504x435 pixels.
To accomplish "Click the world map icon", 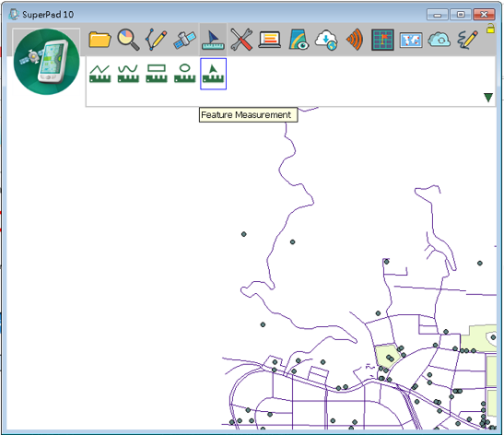I will [x=411, y=41].
